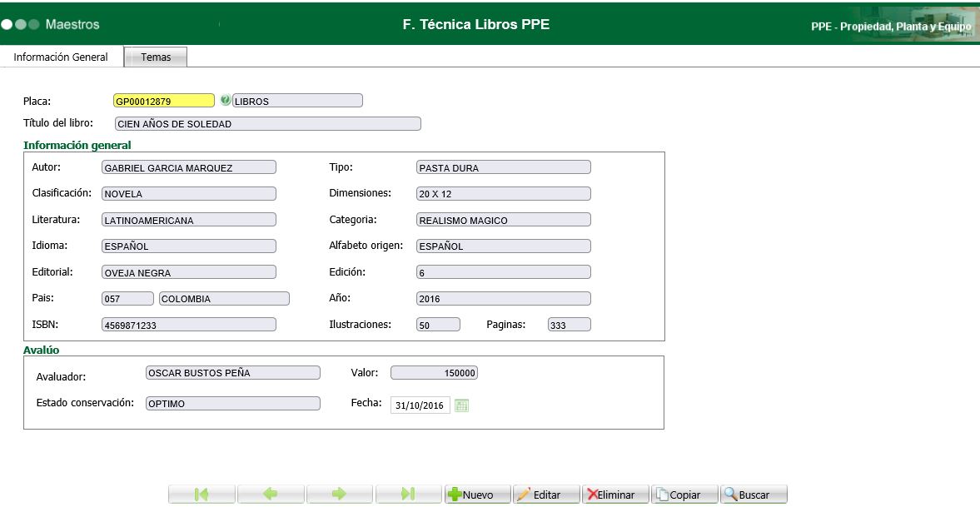This screenshot has width=980, height=527.
Task: Click the yellow Placa field GP00012879
Action: click(164, 101)
